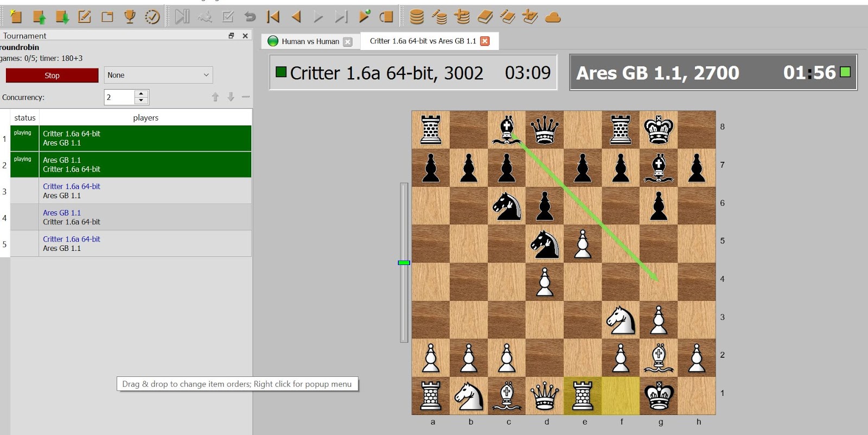Select game 2 Ares vs Critter row
The image size is (868, 435).
click(131, 165)
